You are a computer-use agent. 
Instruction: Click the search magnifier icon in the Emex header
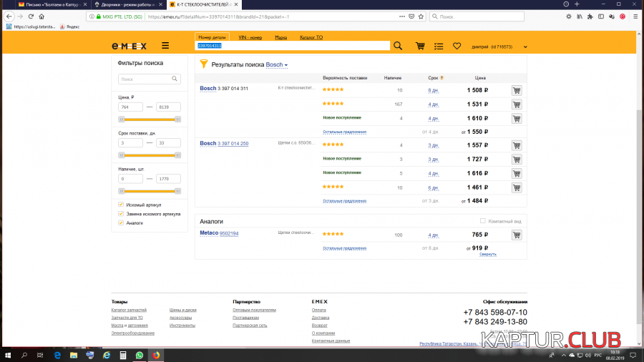pos(398,46)
